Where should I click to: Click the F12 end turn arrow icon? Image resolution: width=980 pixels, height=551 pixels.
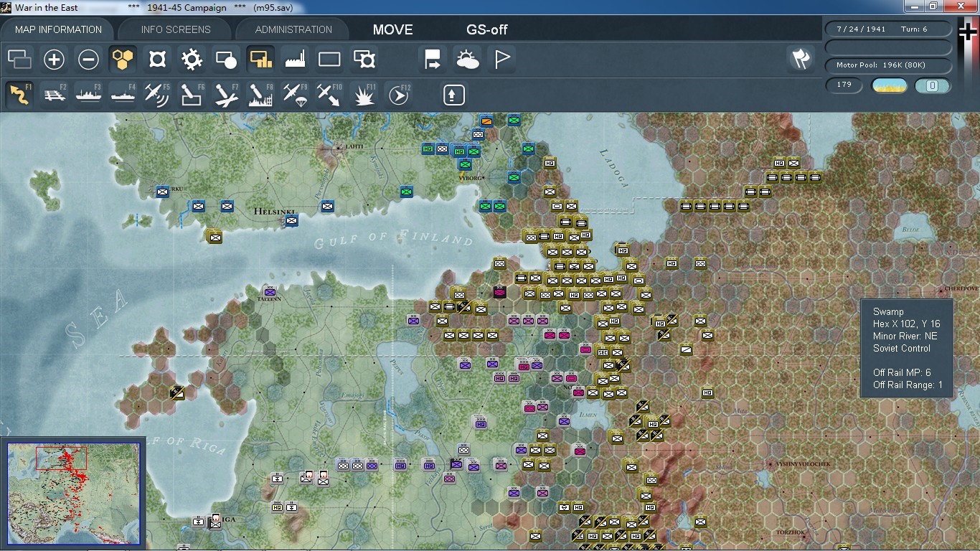[398, 95]
